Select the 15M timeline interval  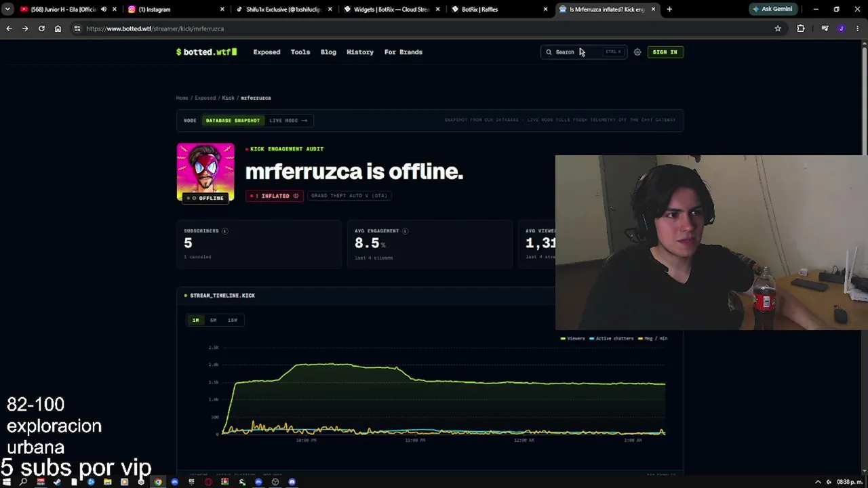233,321
